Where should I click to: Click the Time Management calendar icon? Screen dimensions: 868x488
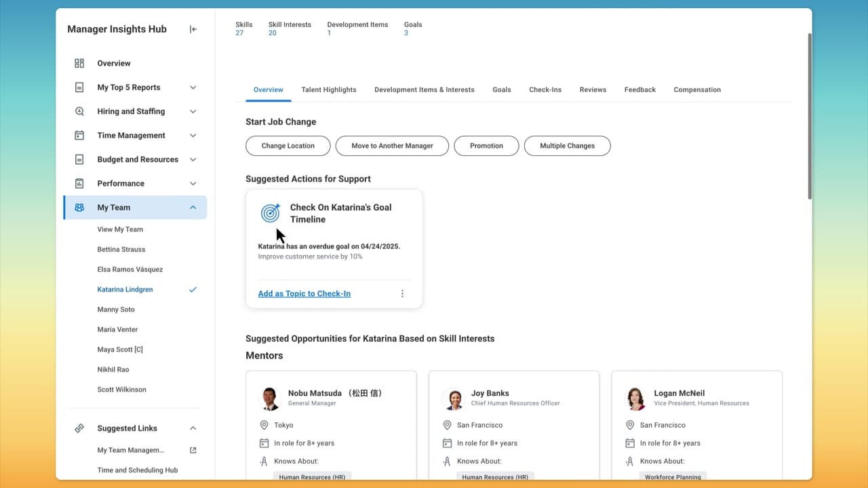[79, 136]
